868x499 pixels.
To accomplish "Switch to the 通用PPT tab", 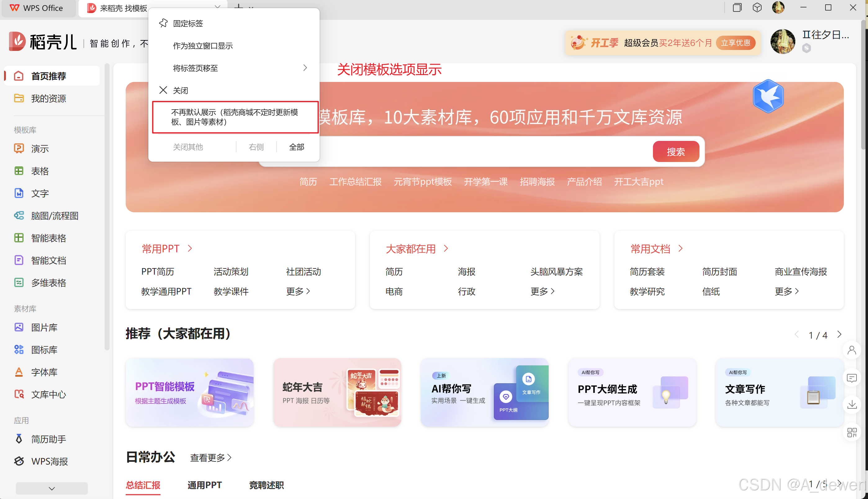I will pos(204,485).
